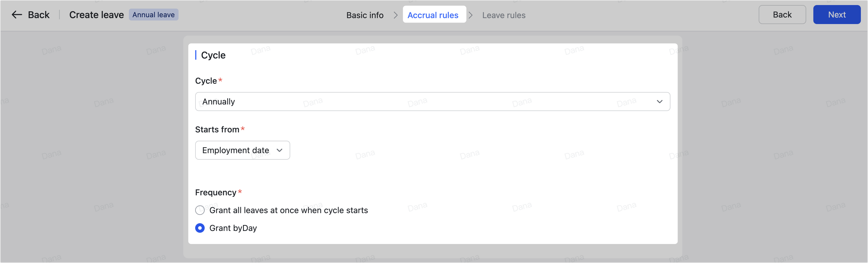The image size is (868, 263).
Task: Click the chevron after Basic info
Action: (396, 15)
